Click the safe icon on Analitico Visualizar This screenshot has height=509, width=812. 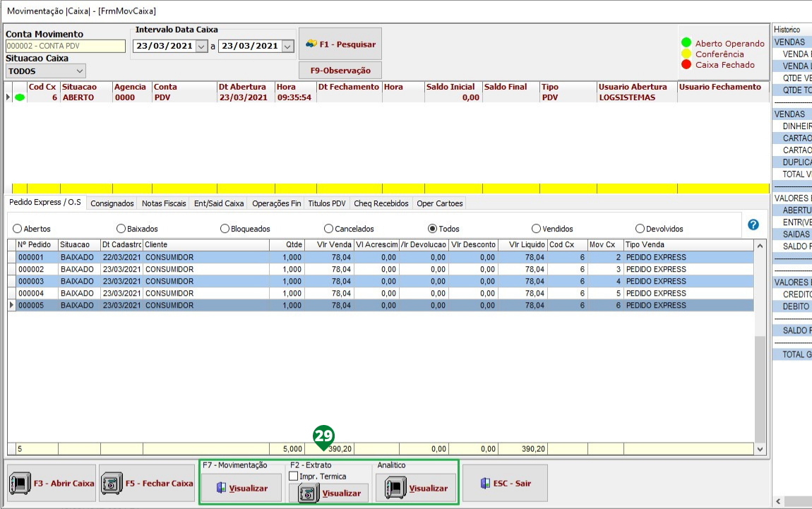tap(395, 488)
